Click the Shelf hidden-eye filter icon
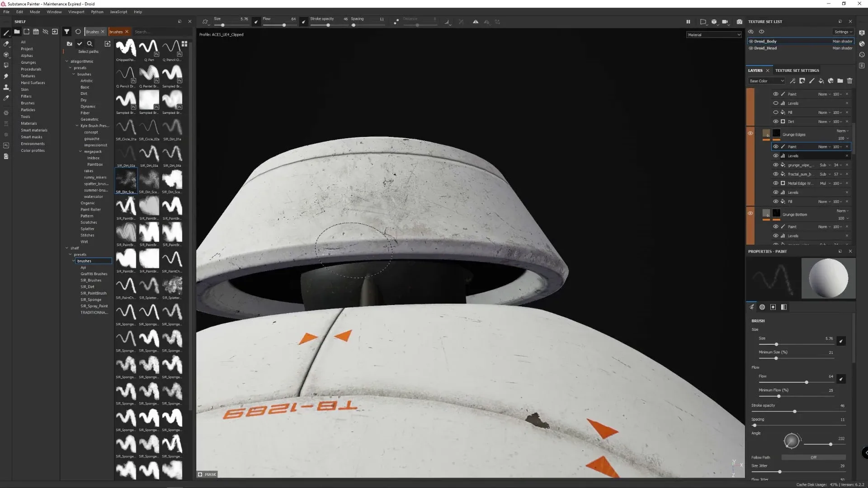Viewport: 868px width, 488px height. (45, 32)
